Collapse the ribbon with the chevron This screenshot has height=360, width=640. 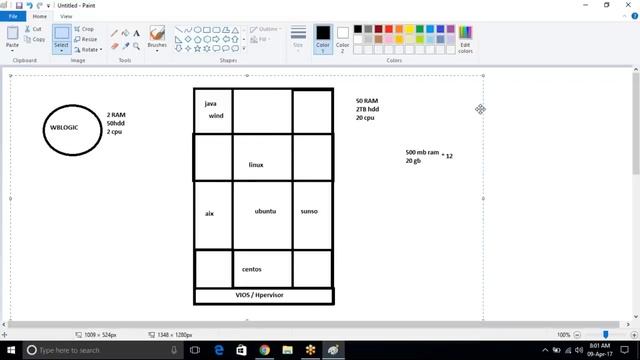[624, 16]
